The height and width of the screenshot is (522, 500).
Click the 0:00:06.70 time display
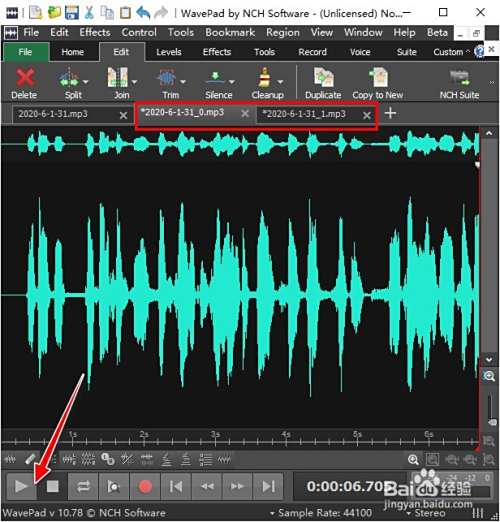[347, 486]
